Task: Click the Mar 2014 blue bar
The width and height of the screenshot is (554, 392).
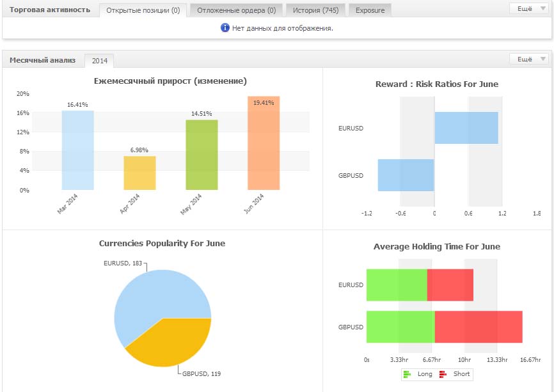Action: [x=78, y=150]
